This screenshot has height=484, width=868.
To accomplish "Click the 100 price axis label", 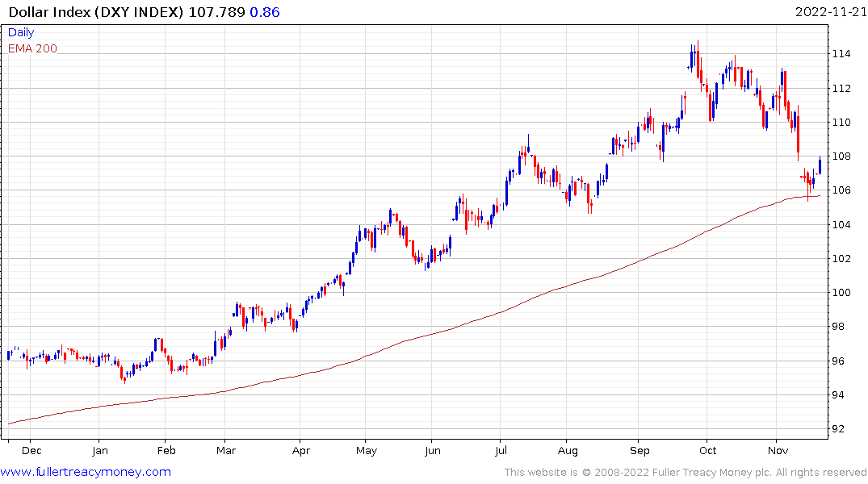I will pyautogui.click(x=841, y=293).
